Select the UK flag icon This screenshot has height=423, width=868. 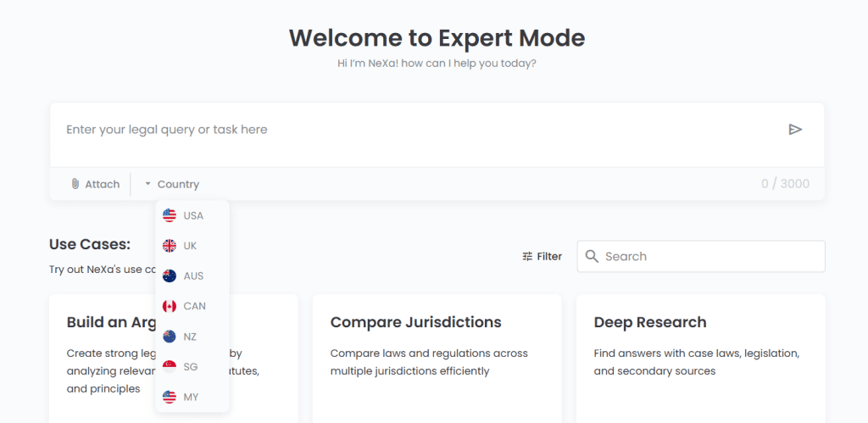(x=170, y=246)
